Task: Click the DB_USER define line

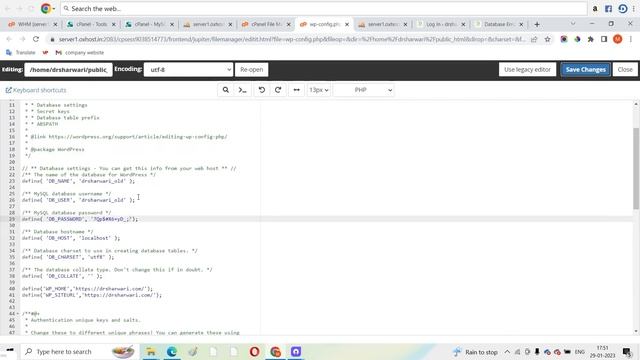Action: point(78,200)
